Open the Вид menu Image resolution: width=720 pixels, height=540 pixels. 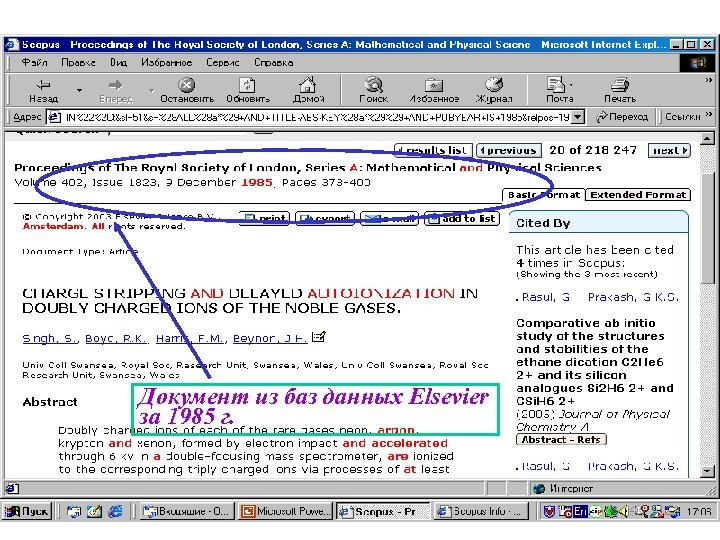118,62
